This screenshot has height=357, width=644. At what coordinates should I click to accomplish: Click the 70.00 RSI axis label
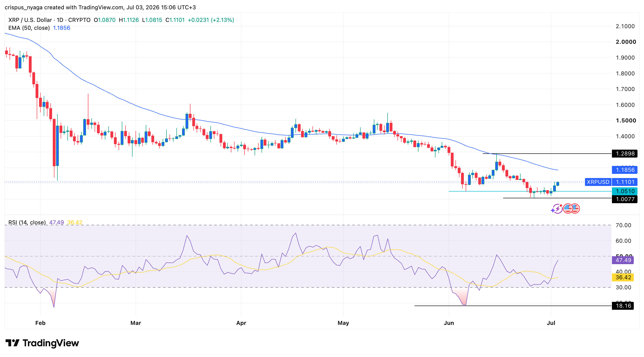click(x=623, y=225)
